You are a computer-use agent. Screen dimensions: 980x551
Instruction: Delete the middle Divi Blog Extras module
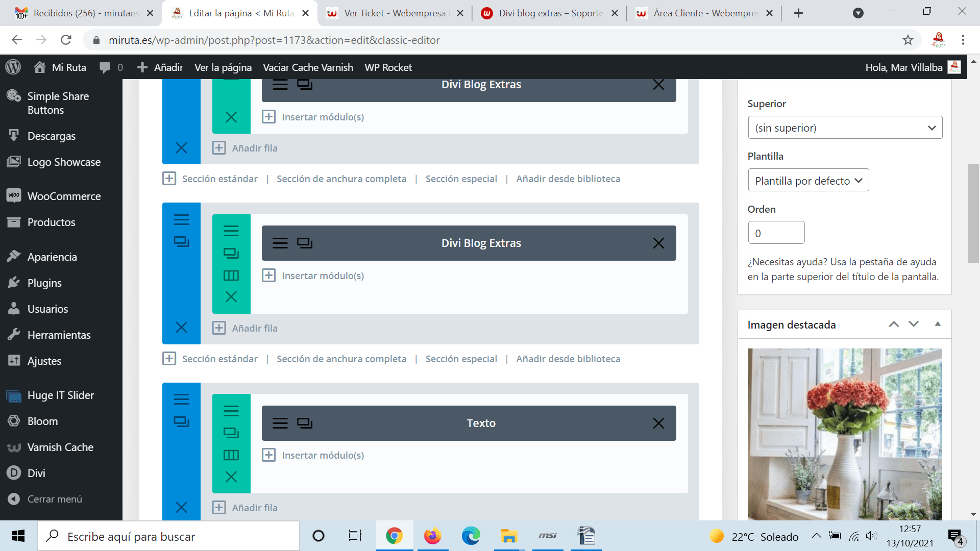click(658, 243)
